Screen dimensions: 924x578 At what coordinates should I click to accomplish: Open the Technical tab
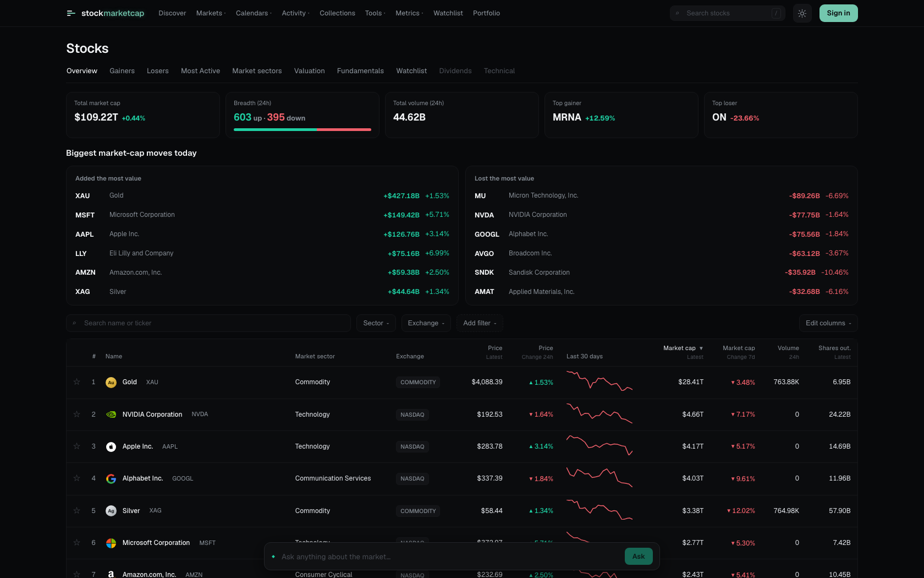point(499,71)
